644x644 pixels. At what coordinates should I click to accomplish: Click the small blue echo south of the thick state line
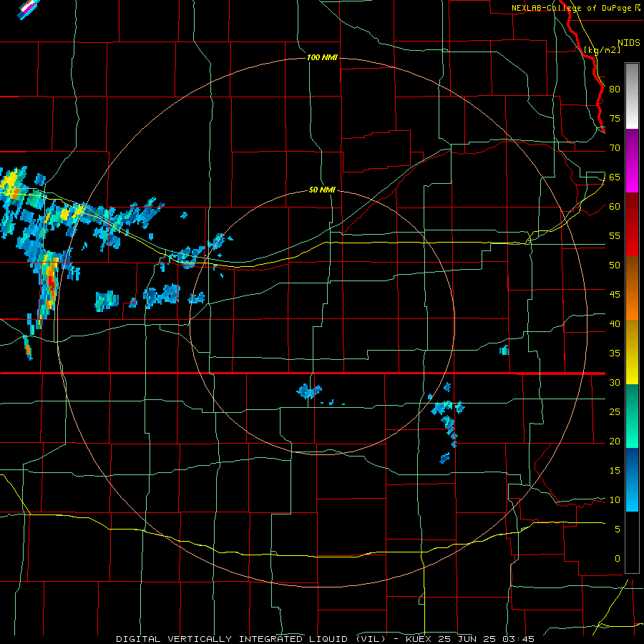[309, 391]
